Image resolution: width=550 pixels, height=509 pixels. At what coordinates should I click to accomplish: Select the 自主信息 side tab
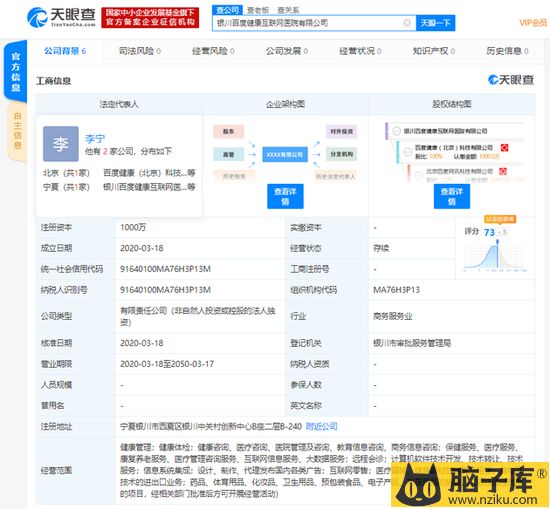17,131
